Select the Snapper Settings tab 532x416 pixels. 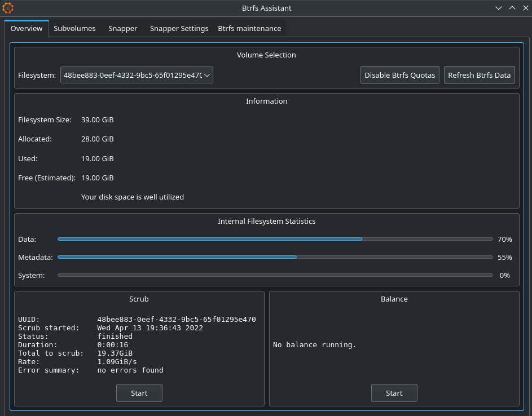(x=179, y=29)
